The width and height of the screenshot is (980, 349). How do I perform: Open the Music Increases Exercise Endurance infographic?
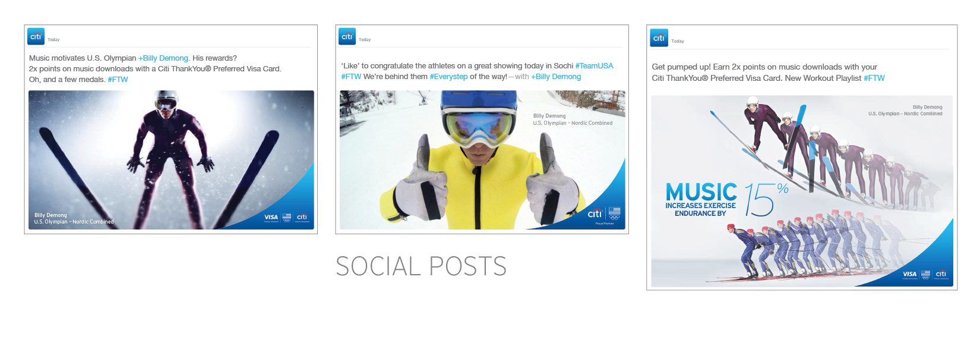click(802, 191)
